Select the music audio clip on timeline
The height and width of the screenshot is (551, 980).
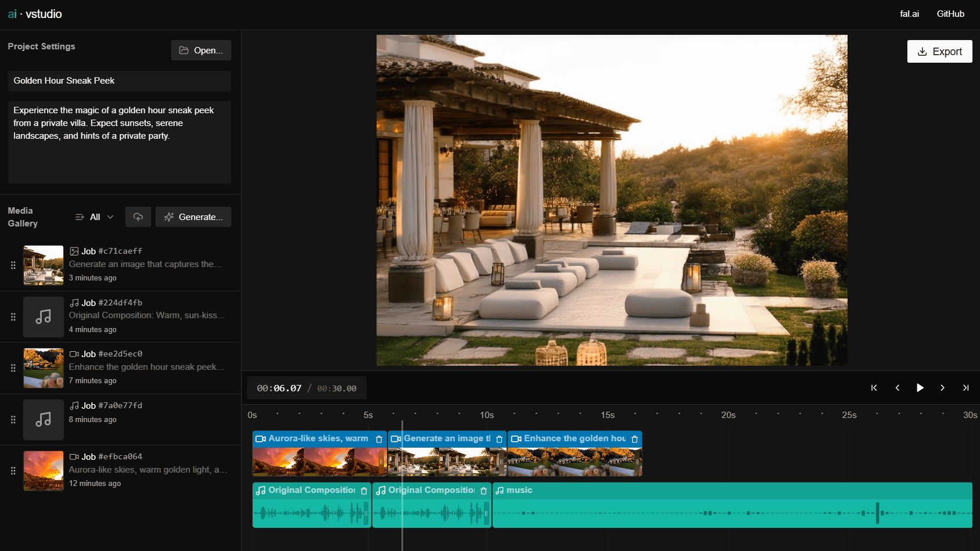tap(732, 505)
